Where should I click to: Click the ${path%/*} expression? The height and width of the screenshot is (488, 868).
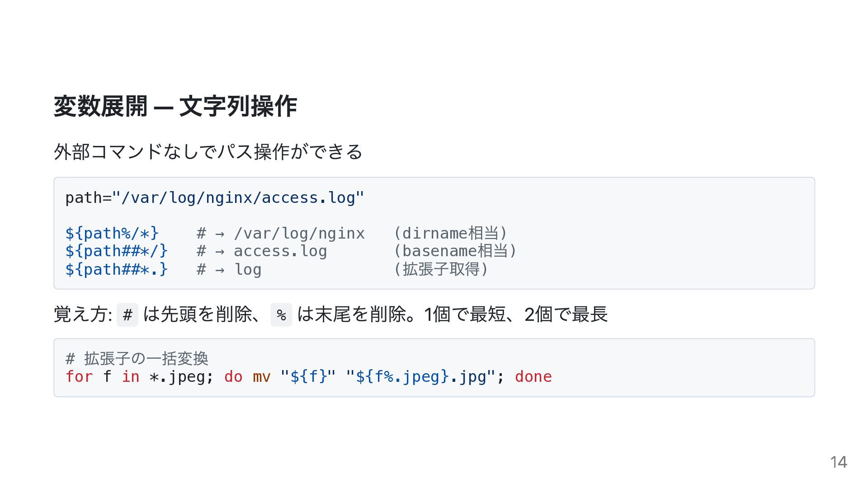(112, 233)
